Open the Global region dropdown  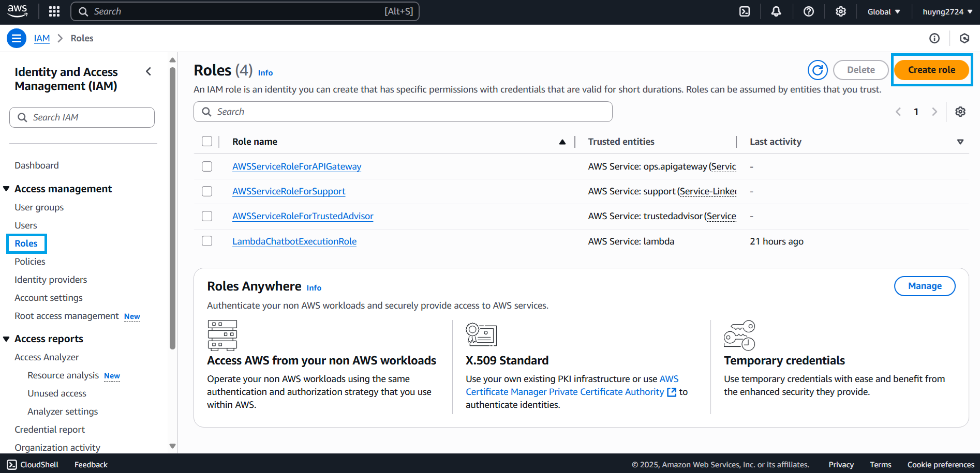(x=884, y=11)
